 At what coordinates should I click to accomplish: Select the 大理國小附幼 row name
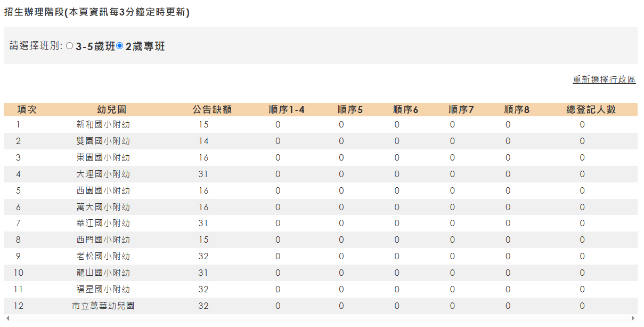tap(103, 174)
